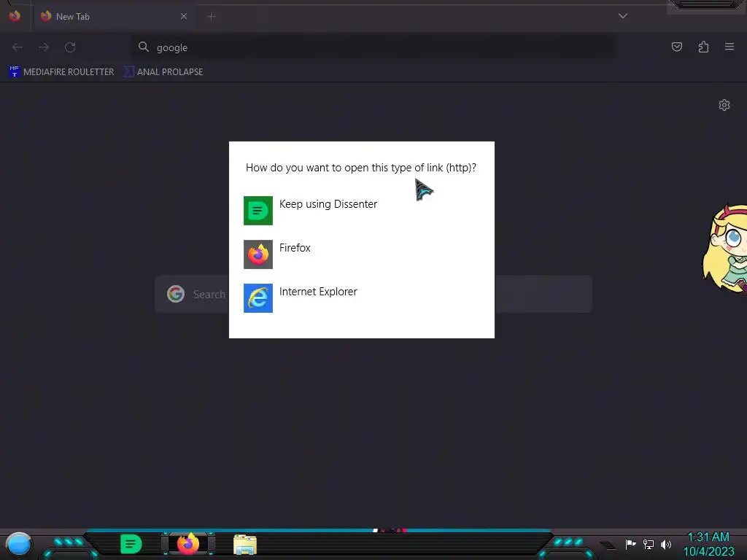The image size is (747, 560).
Task: Click the second bookmark toolbar item
Action: (163, 72)
